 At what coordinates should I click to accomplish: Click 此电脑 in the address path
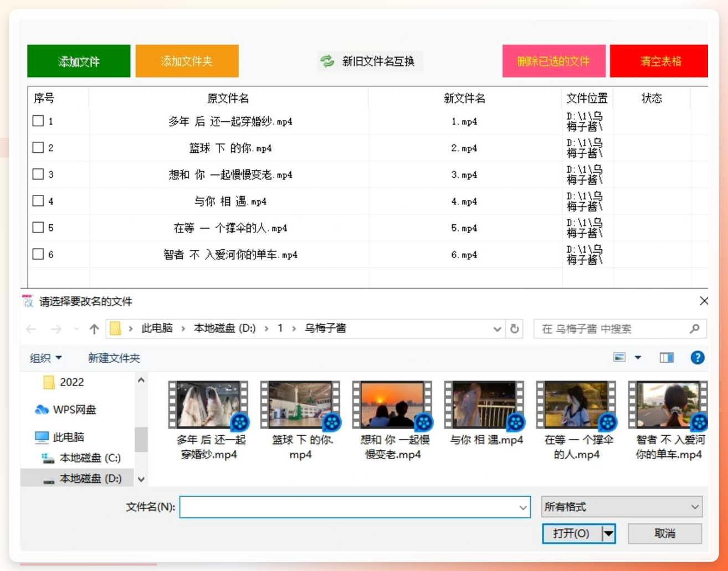pos(157,328)
